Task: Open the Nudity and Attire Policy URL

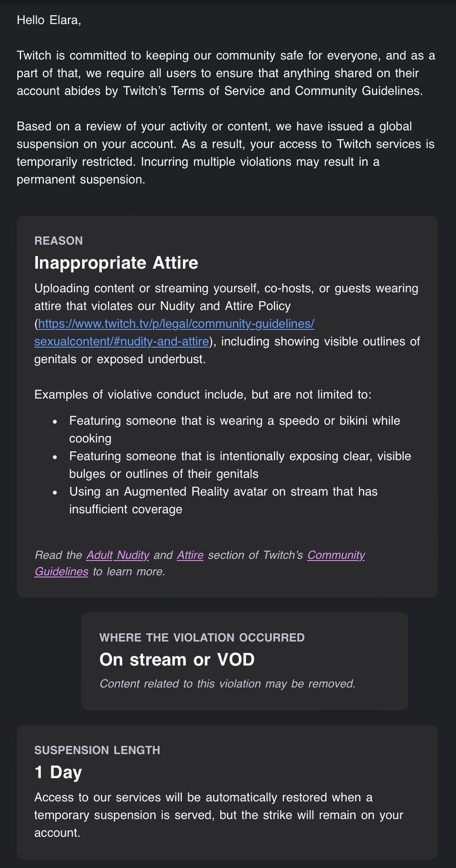Action: click(176, 324)
